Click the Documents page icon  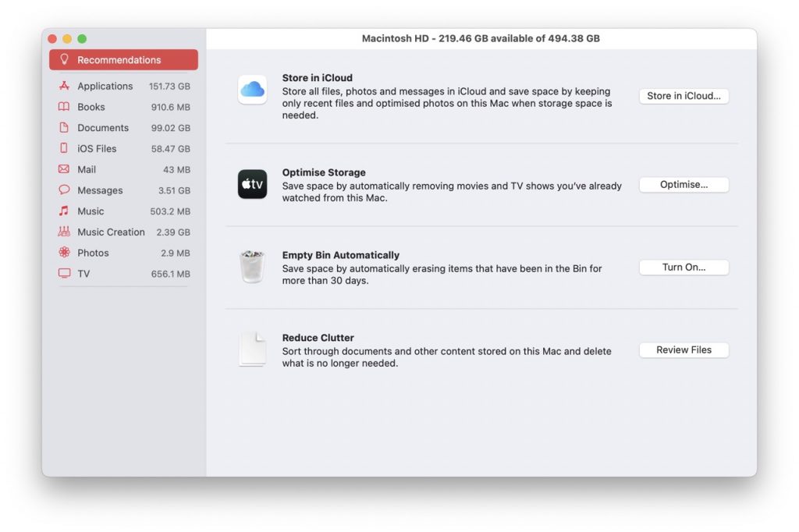pyautogui.click(x=64, y=127)
